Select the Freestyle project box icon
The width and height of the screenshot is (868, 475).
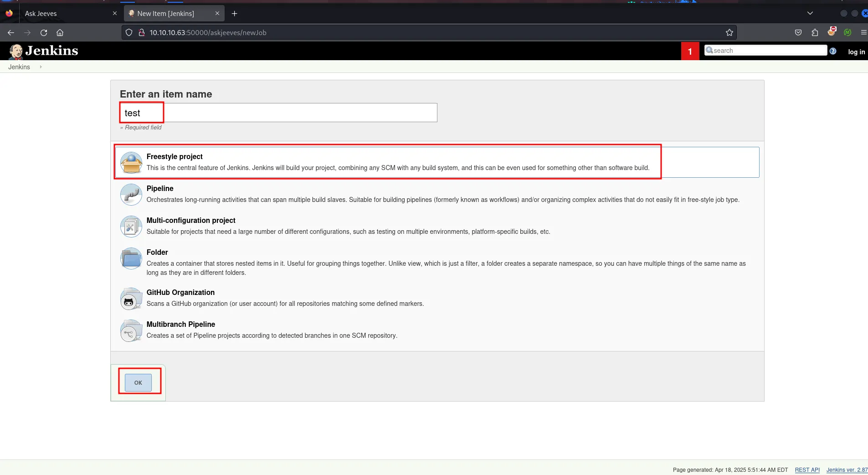point(131,163)
